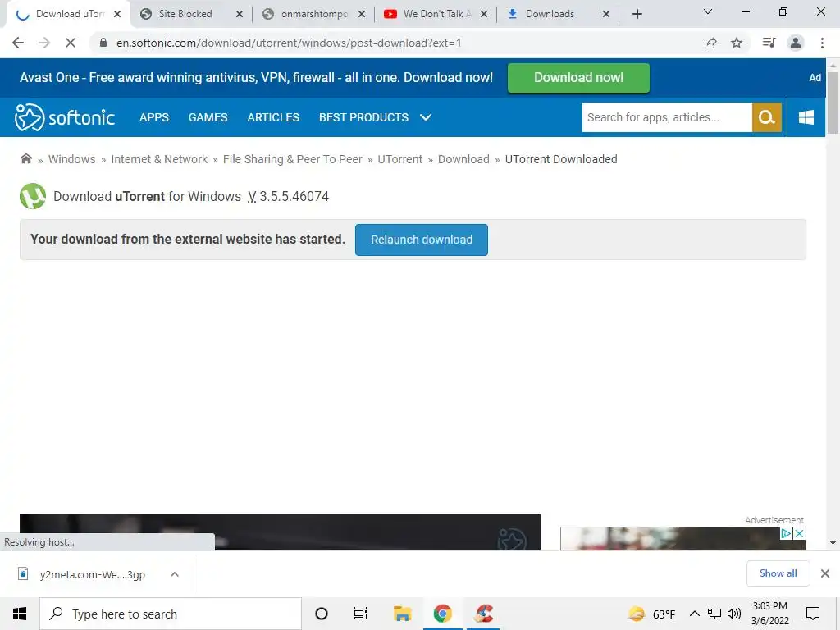
Task: Close the onmarshtompo tab
Action: coord(362,14)
